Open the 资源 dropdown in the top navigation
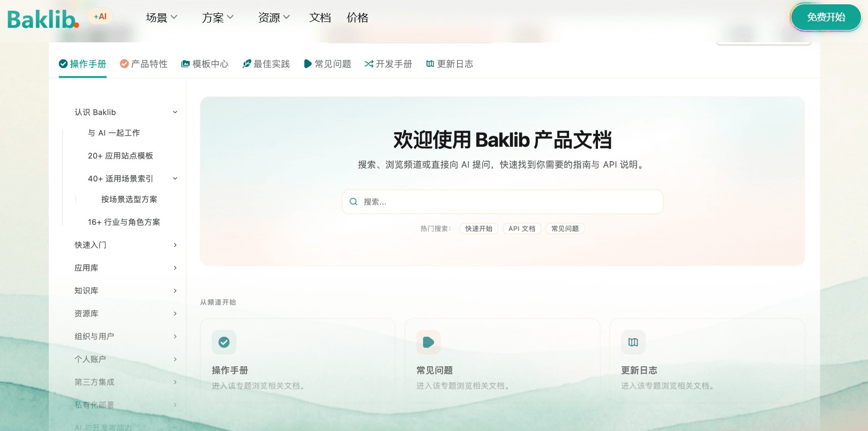The width and height of the screenshot is (868, 431). pyautogui.click(x=274, y=18)
